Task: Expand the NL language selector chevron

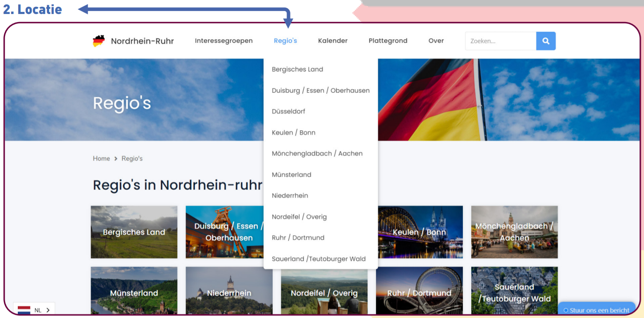Action: tap(48, 310)
